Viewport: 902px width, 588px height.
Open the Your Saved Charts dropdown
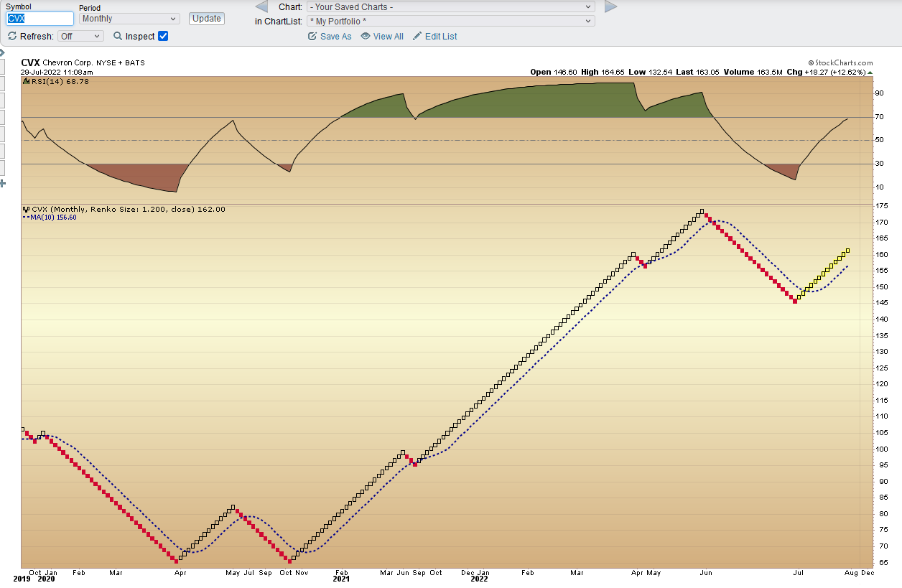click(451, 6)
